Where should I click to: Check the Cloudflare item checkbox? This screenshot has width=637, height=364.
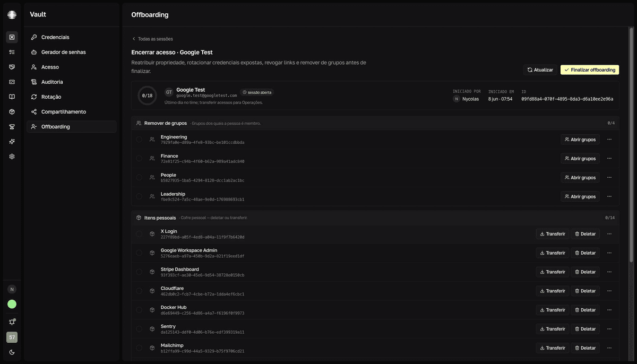click(x=139, y=291)
